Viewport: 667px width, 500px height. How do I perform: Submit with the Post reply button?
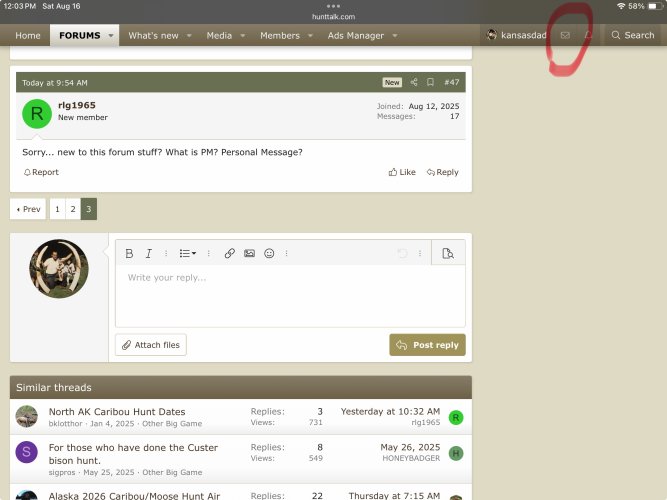pyautogui.click(x=427, y=345)
